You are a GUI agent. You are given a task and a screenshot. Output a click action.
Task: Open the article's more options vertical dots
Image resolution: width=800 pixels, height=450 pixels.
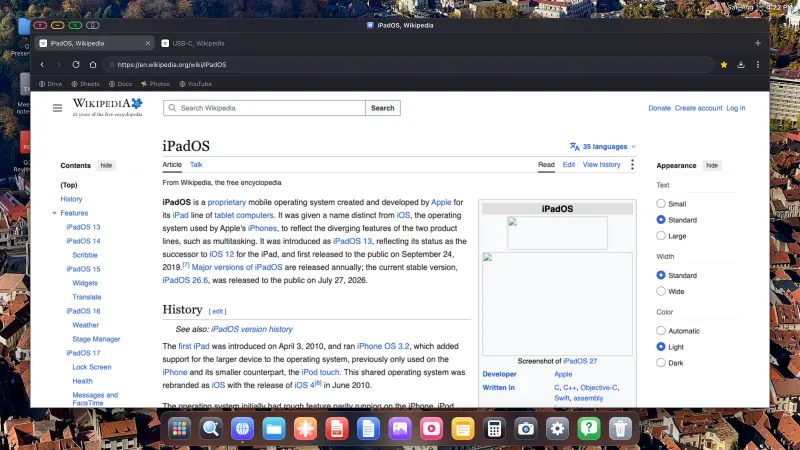point(632,164)
